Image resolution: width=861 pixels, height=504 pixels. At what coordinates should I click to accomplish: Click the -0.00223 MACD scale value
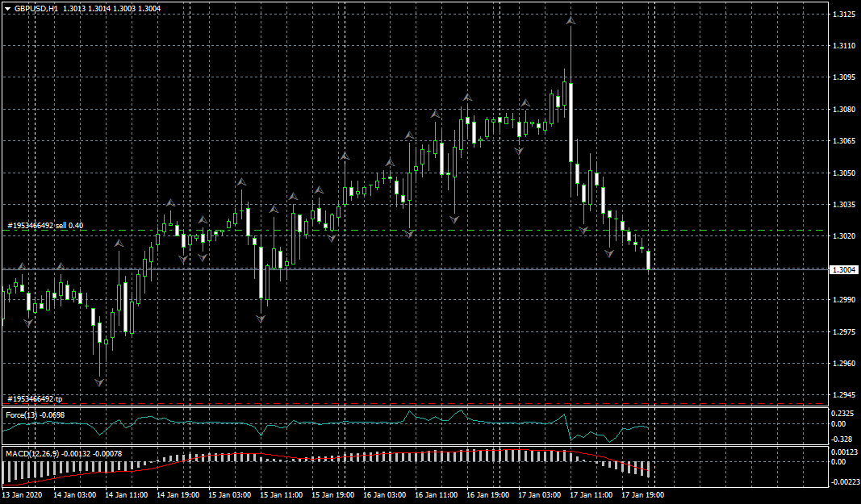click(x=846, y=482)
